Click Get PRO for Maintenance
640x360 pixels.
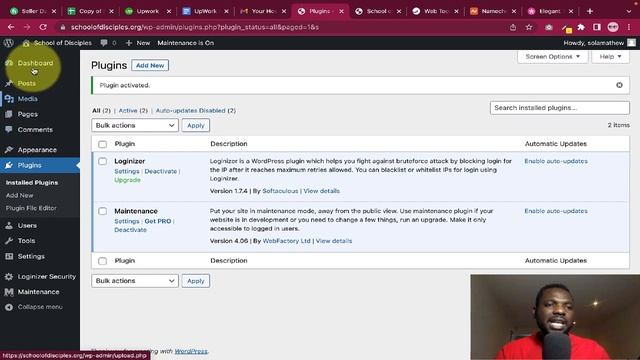click(x=158, y=221)
